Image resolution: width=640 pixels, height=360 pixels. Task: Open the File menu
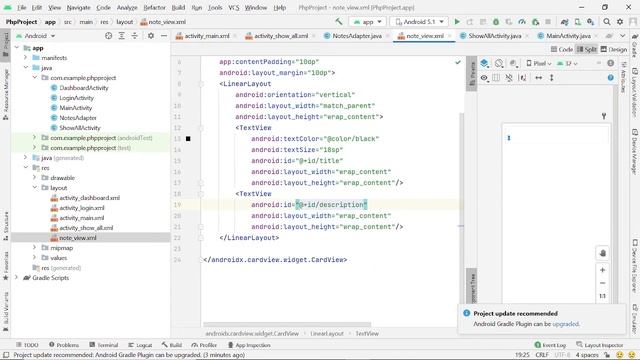[x=22, y=7]
